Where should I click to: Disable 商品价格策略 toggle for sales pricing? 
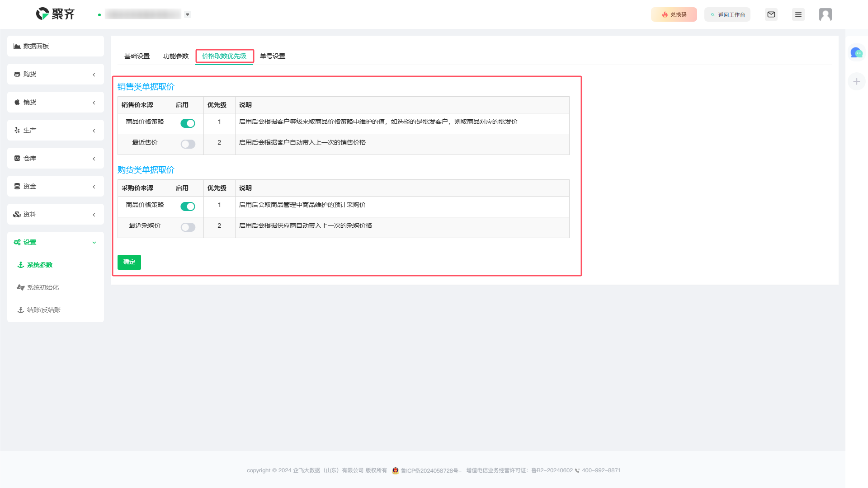pyautogui.click(x=188, y=123)
